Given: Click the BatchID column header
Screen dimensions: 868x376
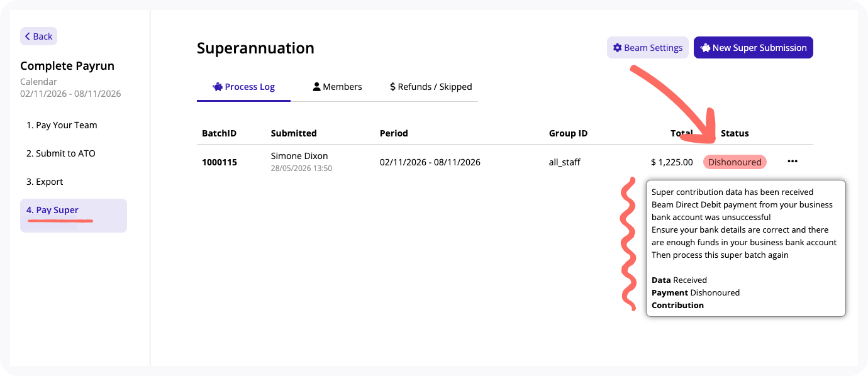Looking at the screenshot, I should (x=219, y=133).
